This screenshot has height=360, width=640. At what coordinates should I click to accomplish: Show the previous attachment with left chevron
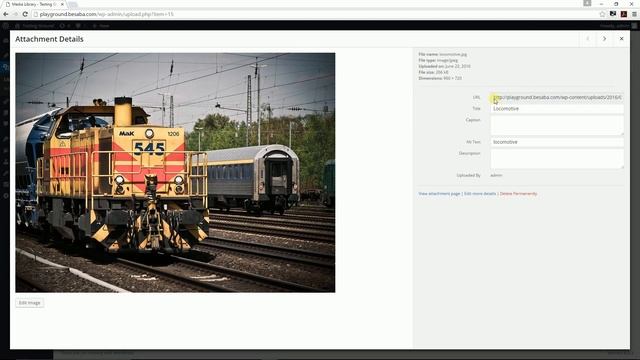point(588,39)
